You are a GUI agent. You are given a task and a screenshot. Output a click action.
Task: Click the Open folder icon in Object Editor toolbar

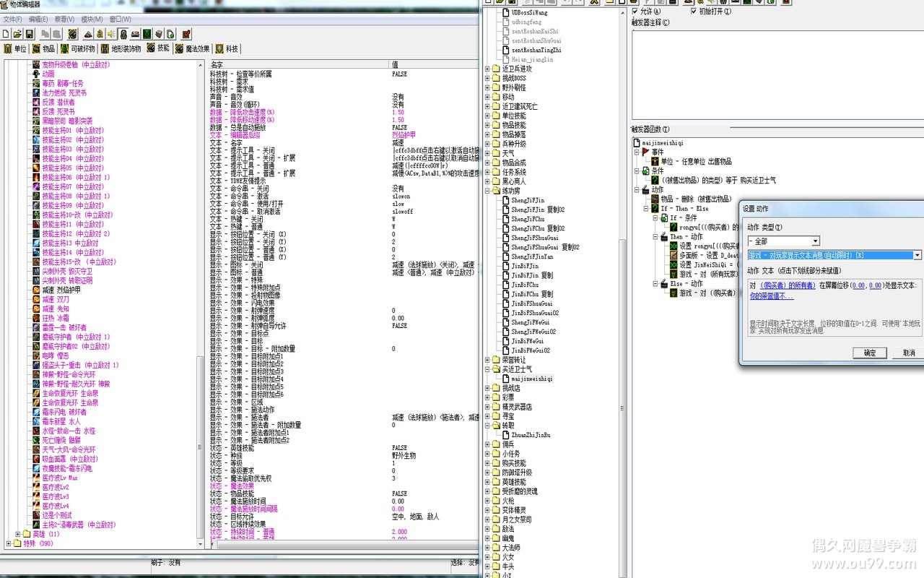click(x=17, y=34)
